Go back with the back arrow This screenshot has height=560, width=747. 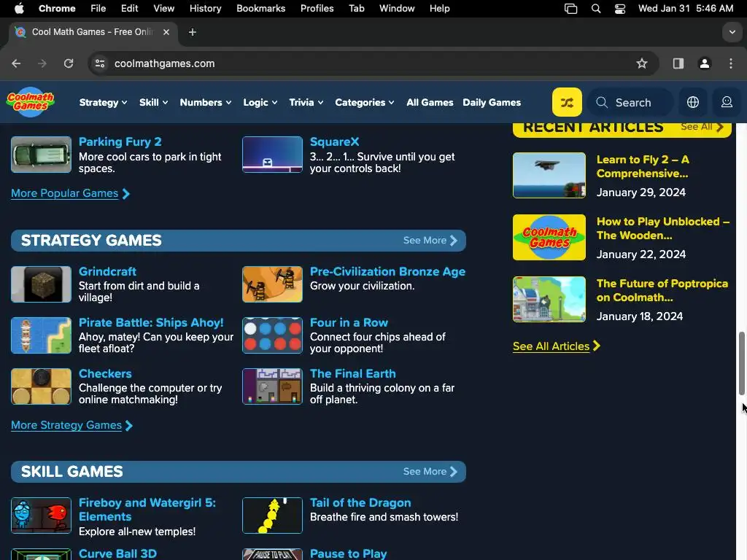(x=16, y=63)
